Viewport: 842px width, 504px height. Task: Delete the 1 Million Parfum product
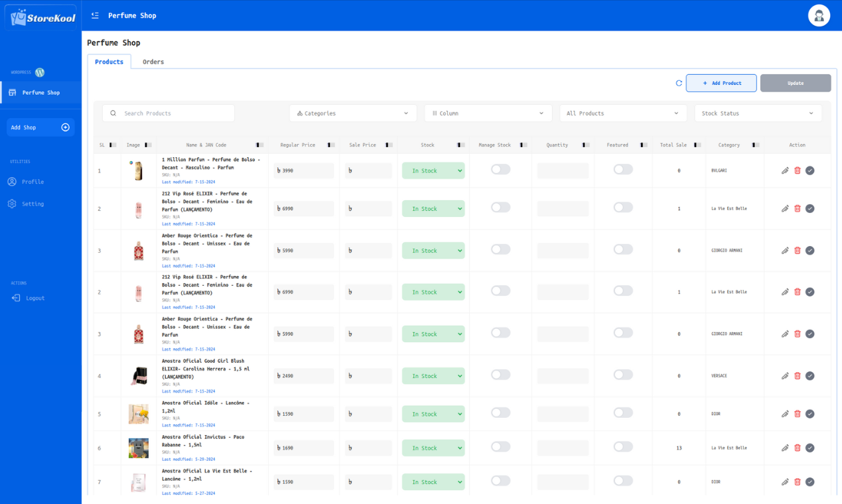(x=798, y=170)
